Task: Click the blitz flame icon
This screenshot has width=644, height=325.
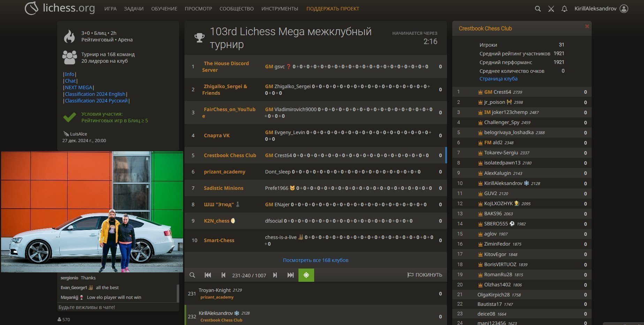Action: pyautogui.click(x=69, y=36)
